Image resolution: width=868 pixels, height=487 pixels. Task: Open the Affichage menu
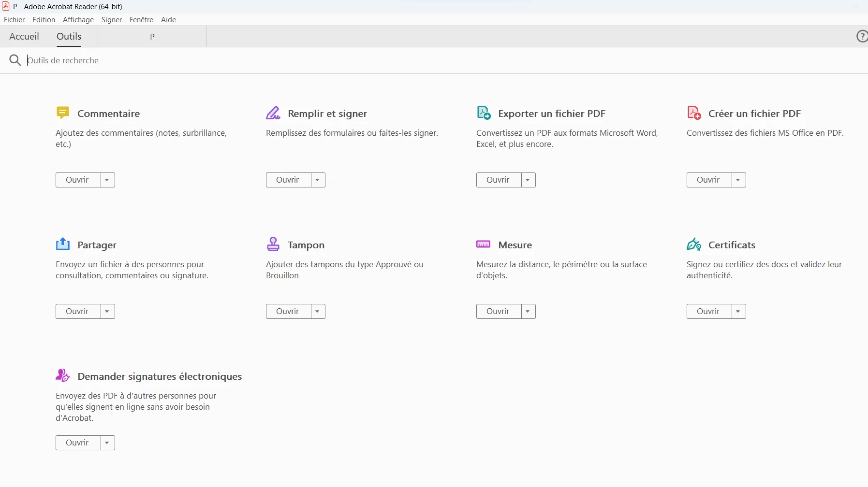click(78, 20)
